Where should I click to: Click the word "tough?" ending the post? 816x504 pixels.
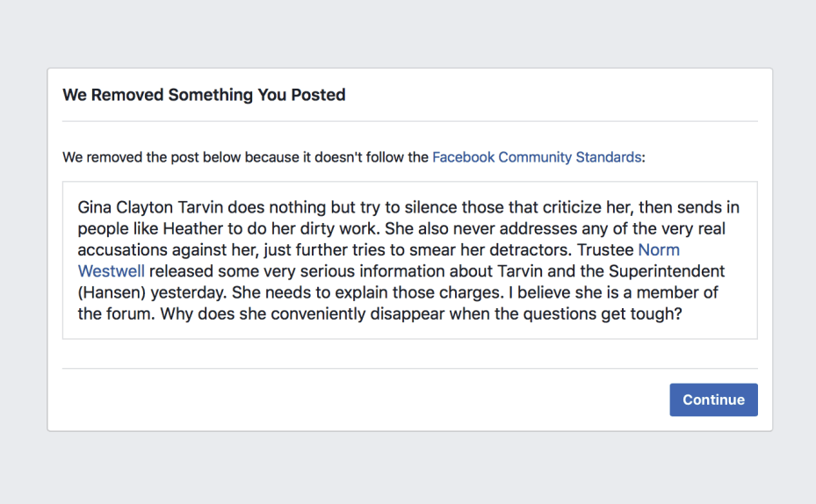[x=658, y=313]
